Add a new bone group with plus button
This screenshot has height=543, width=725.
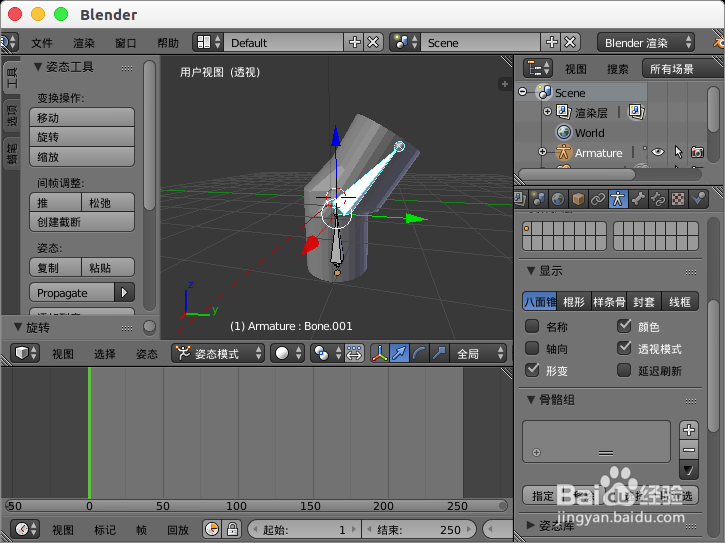coord(688,430)
